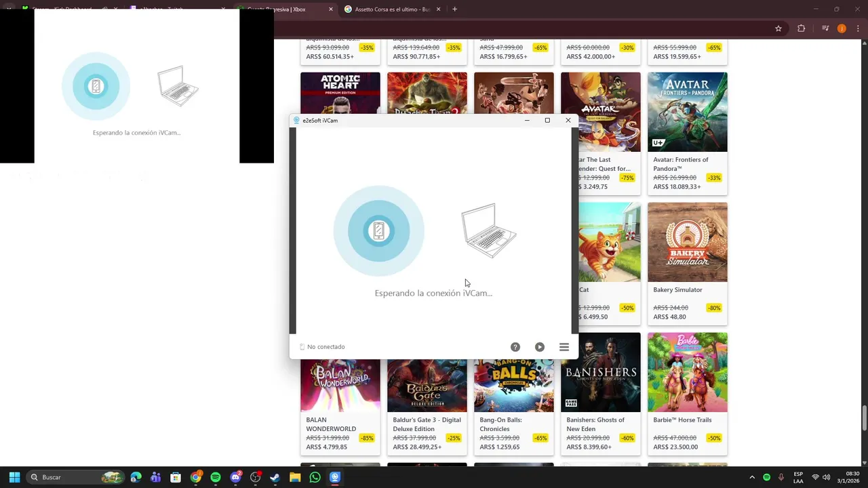The height and width of the screenshot is (488, 868).
Task: Open Spotify from taskbar
Action: point(216,477)
